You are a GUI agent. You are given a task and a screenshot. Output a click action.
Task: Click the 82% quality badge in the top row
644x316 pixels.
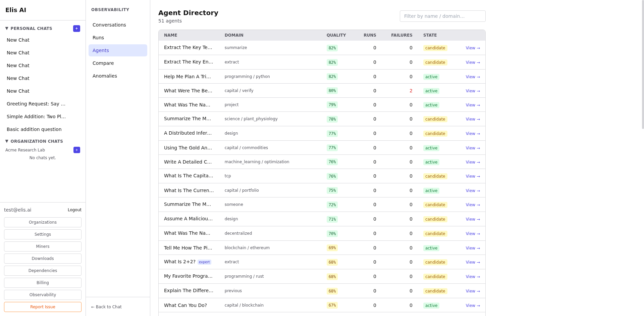pyautogui.click(x=332, y=48)
